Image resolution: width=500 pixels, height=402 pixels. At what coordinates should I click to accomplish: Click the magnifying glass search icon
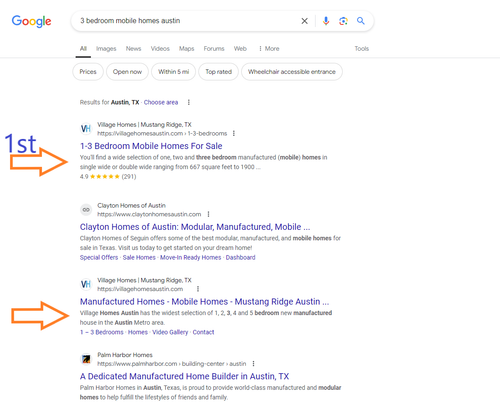(361, 21)
